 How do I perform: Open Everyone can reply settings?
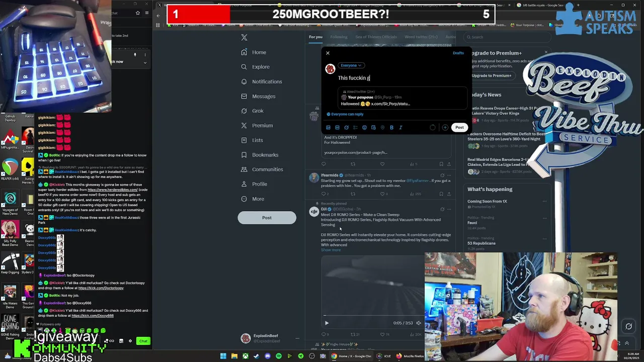(x=345, y=114)
